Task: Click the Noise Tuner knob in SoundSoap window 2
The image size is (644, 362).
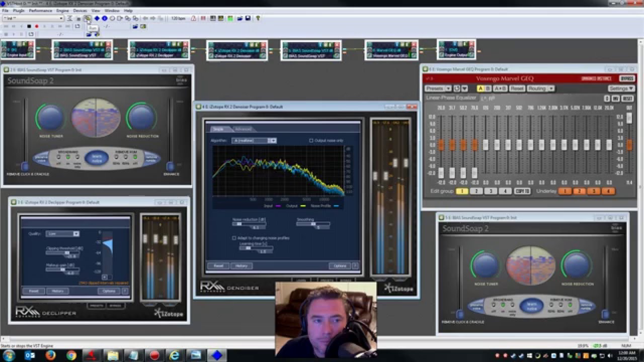Action: pyautogui.click(x=51, y=117)
